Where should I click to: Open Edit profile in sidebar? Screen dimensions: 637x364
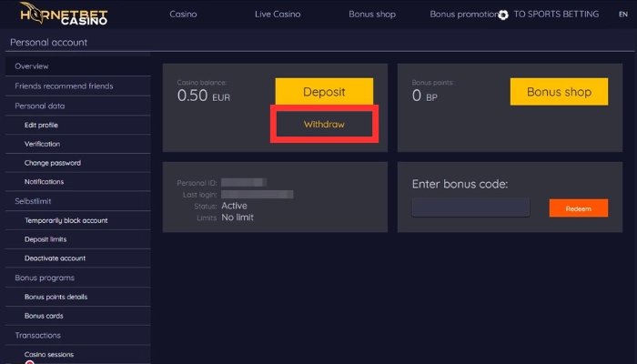click(41, 125)
